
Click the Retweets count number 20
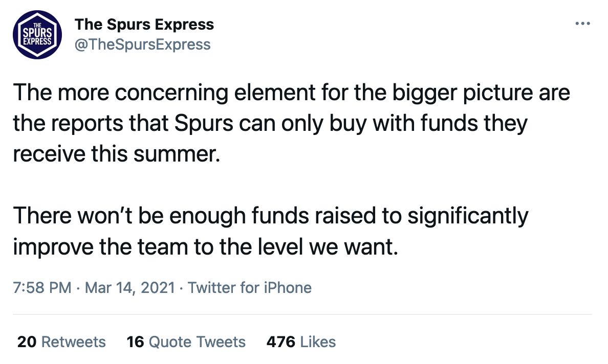pos(27,342)
